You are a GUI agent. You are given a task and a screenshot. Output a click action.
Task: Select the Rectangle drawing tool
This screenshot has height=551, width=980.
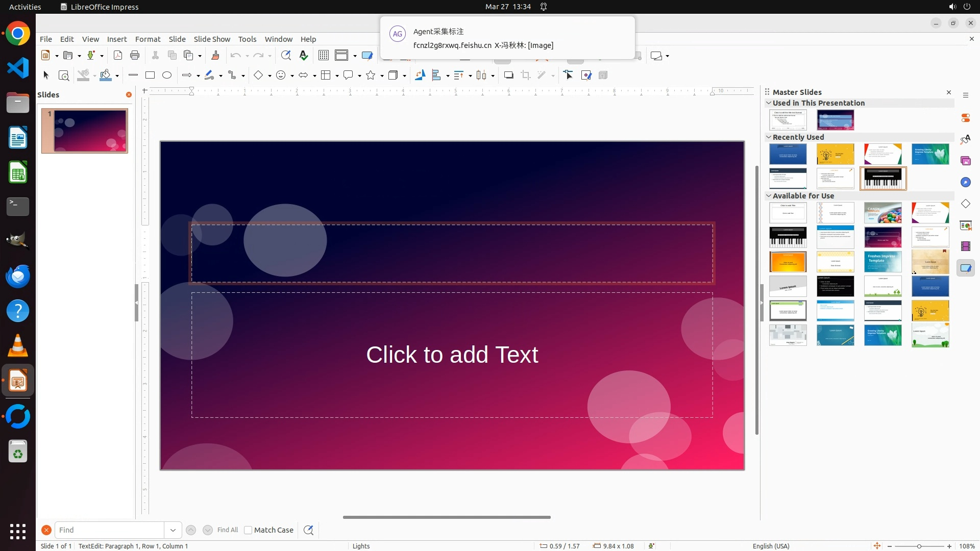point(150,75)
